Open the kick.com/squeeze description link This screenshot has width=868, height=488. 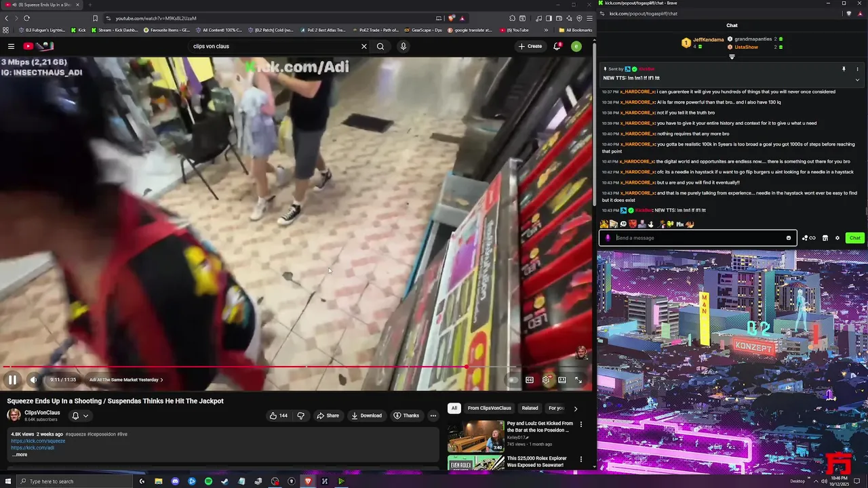click(38, 441)
